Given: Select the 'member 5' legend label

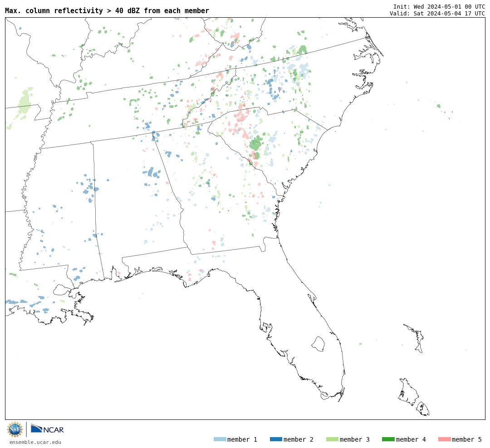Looking at the screenshot, I should 467,439.
